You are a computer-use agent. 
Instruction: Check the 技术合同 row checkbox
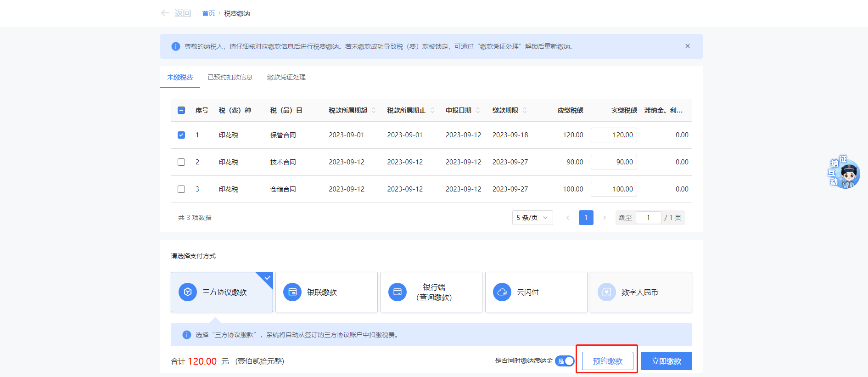tap(181, 162)
